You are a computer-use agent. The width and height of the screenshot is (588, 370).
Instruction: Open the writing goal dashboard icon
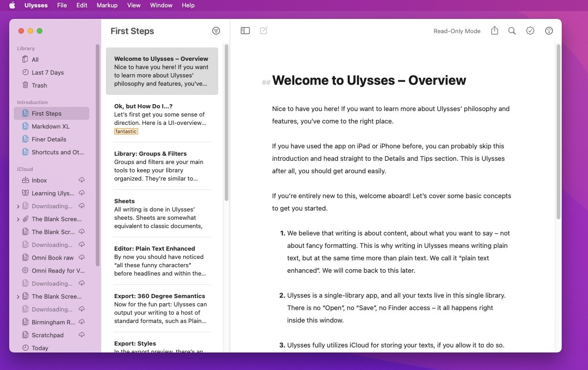548,30
